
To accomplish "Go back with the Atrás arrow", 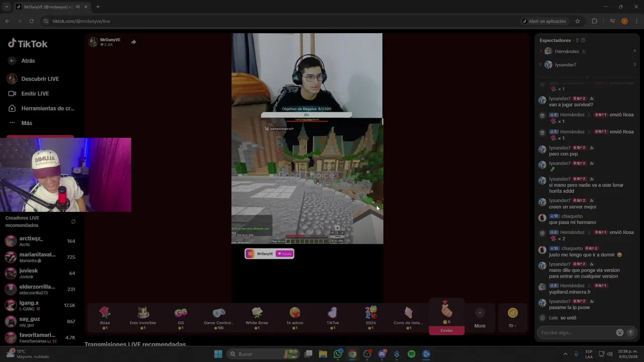I will point(13,61).
